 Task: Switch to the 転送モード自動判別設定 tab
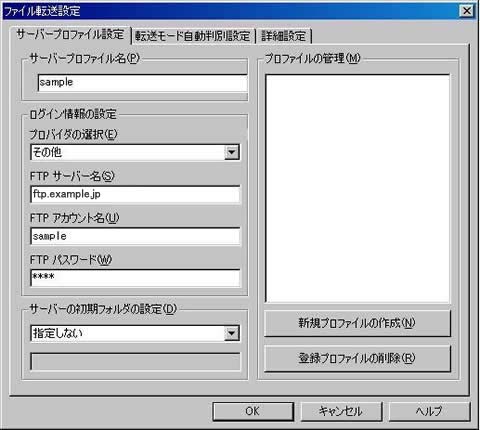point(193,36)
